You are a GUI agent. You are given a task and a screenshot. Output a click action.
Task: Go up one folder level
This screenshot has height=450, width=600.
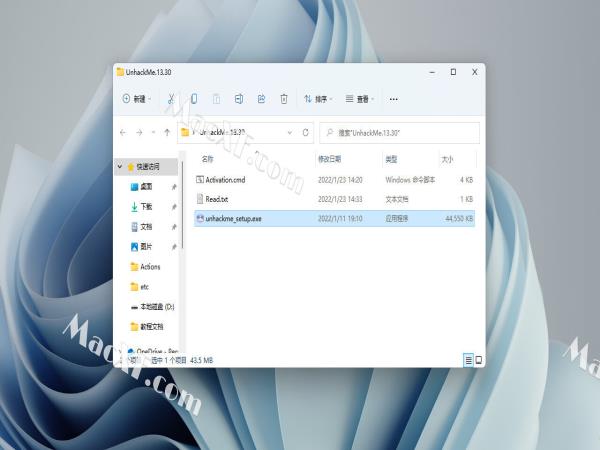click(167, 133)
